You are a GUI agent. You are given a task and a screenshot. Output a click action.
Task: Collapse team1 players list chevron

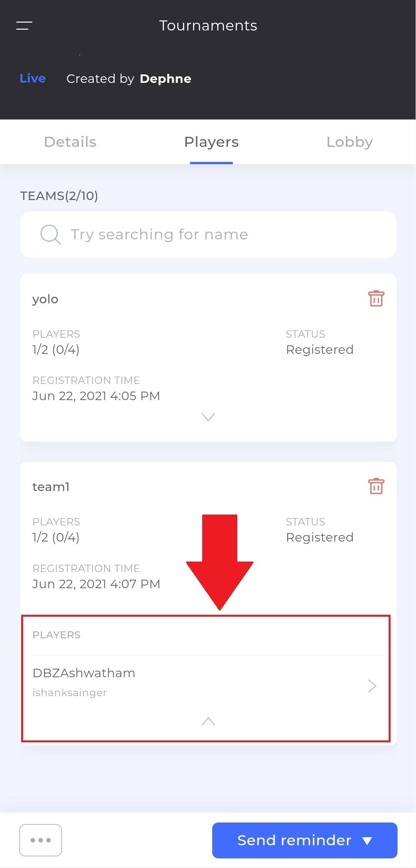pos(208,721)
